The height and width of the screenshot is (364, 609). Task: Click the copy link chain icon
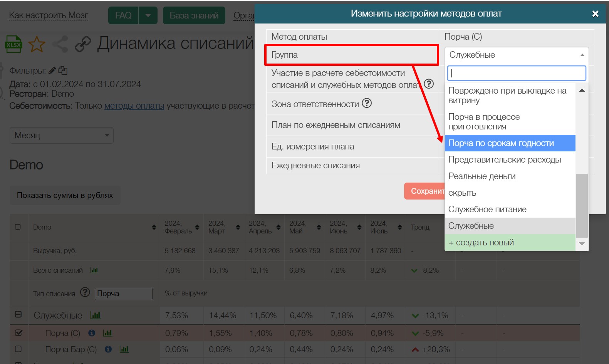(83, 44)
